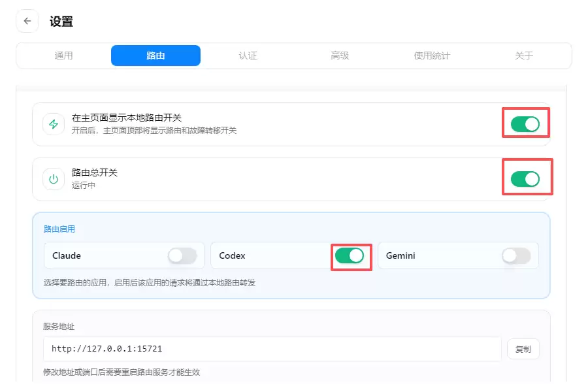
Task: Click the 路由启用 section label
Action: coord(59,229)
